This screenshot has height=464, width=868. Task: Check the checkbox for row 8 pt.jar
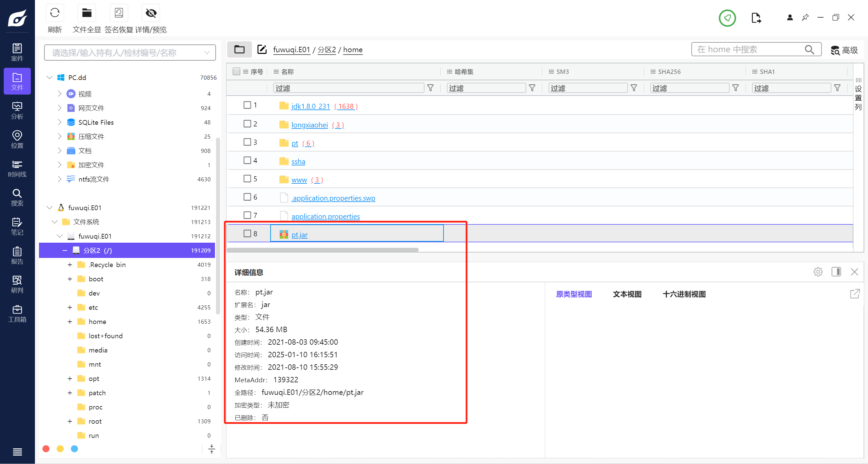coord(247,234)
